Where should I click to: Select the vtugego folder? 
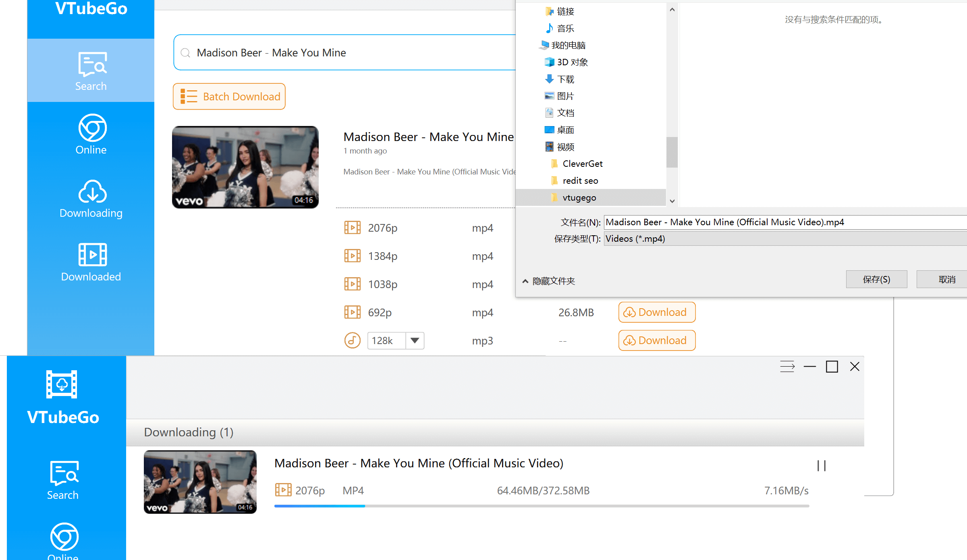[x=591, y=197]
